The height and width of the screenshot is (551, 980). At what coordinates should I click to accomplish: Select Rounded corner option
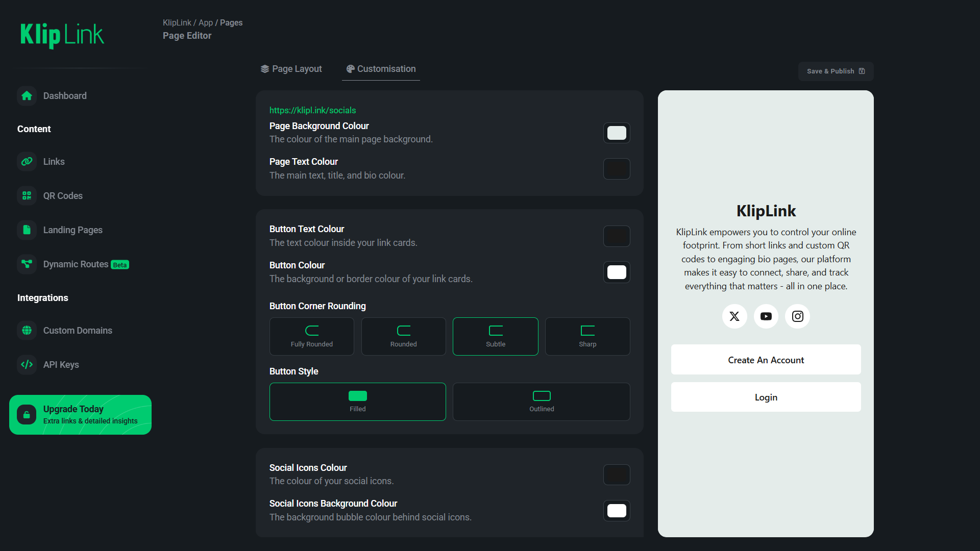pyautogui.click(x=404, y=337)
